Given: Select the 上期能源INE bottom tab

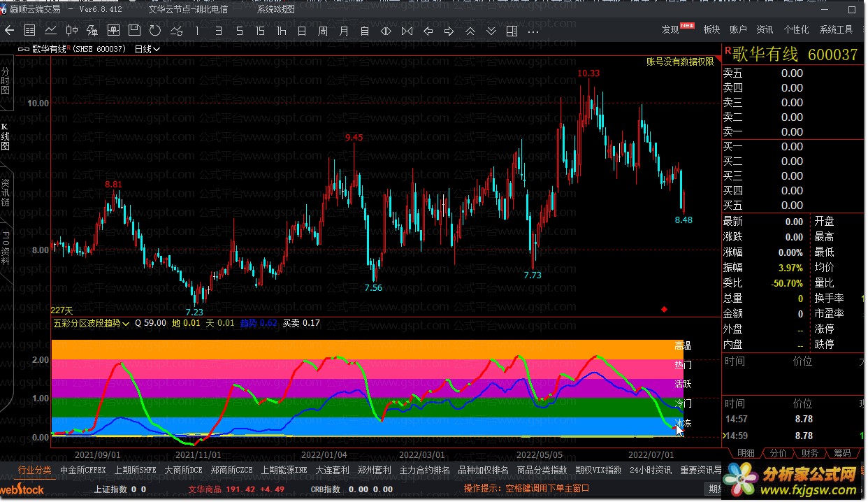Looking at the screenshot, I should pos(284,470).
